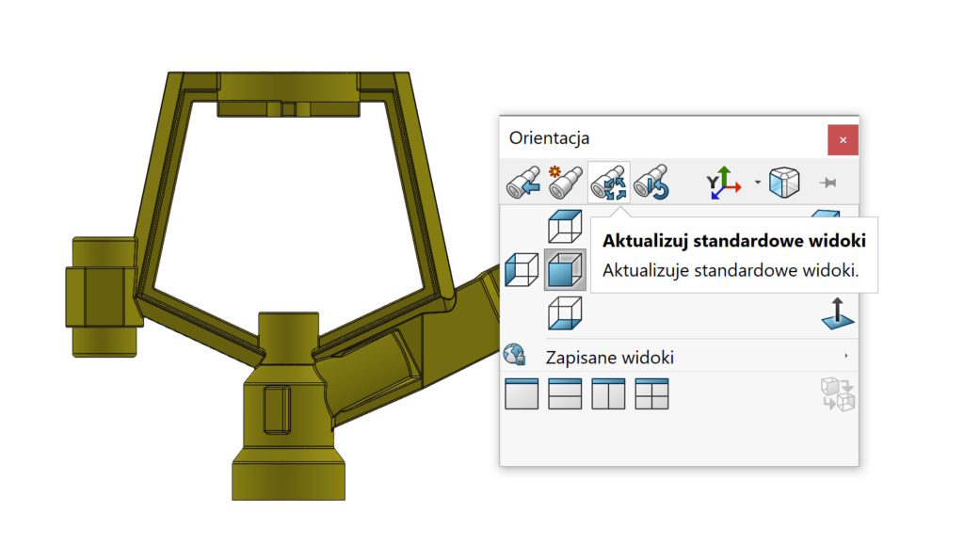Switch to two horizontal viewports layout
The image size is (964, 560).
click(565, 393)
